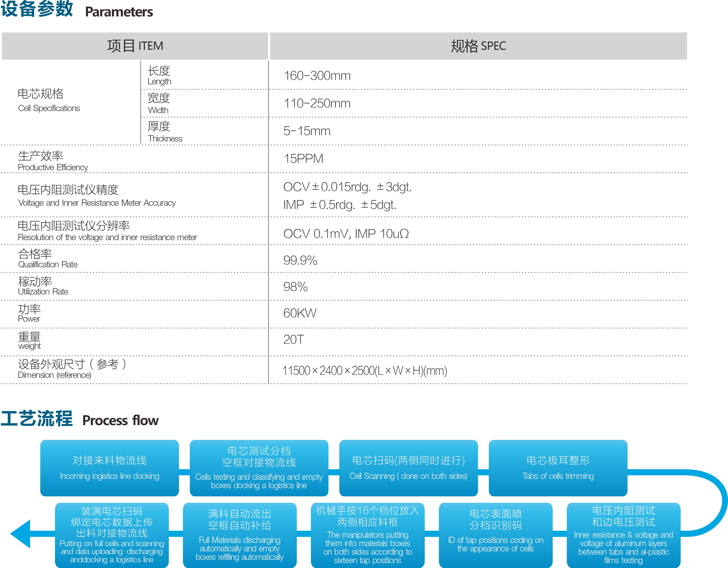Click the SPEC column header
The height and width of the screenshot is (568, 728).
click(x=478, y=46)
